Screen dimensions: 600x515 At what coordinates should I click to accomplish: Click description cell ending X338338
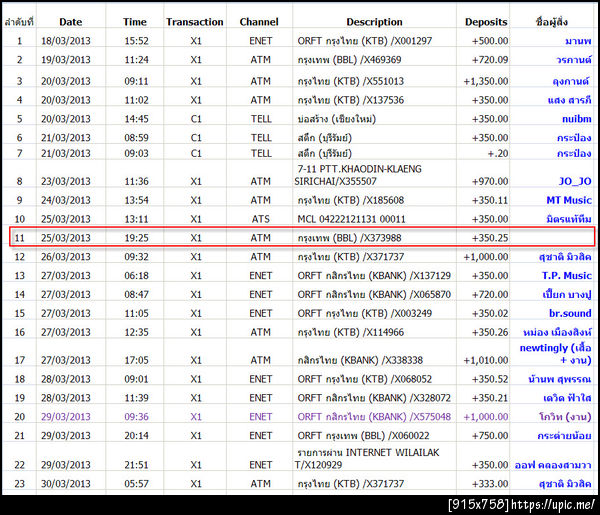coord(360,360)
